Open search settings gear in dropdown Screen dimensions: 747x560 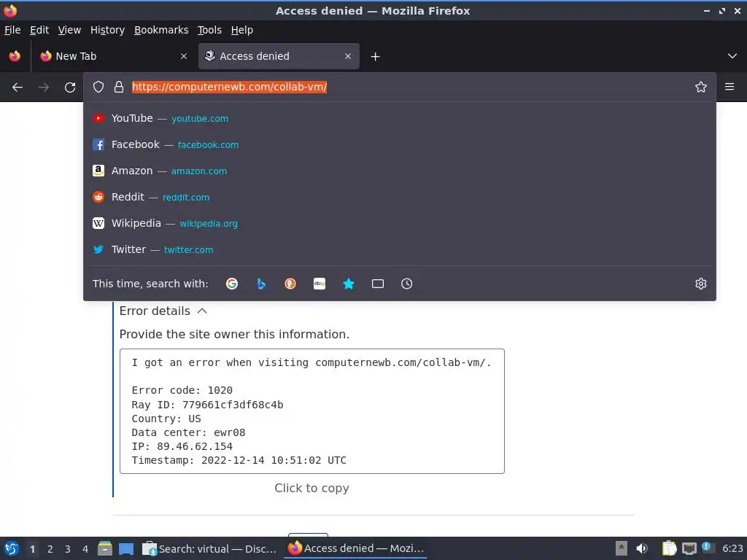[701, 284]
